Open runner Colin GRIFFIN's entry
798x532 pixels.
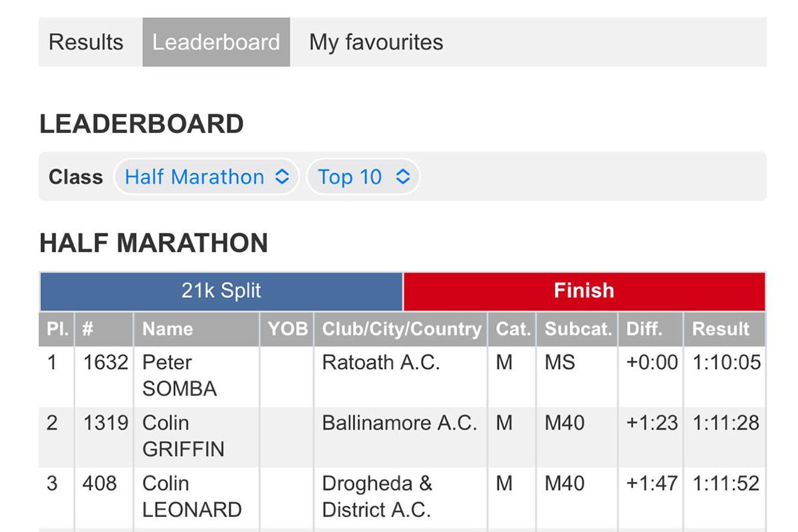point(184,436)
